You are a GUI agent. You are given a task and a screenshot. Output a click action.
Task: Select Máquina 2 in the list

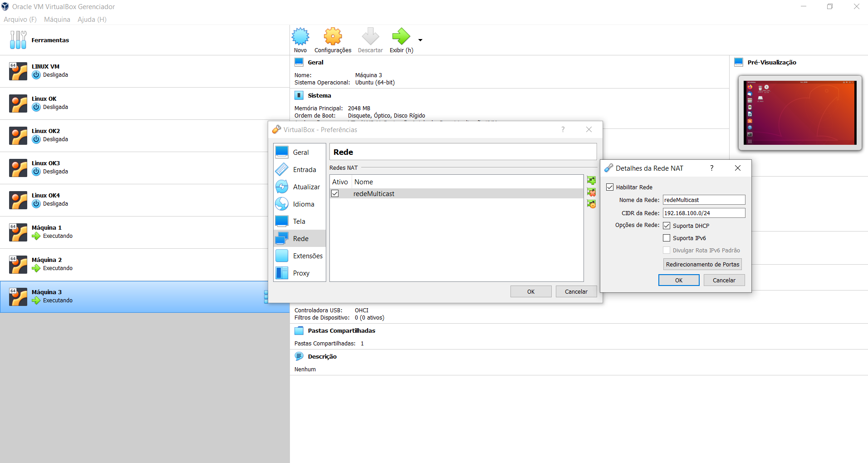(144, 265)
